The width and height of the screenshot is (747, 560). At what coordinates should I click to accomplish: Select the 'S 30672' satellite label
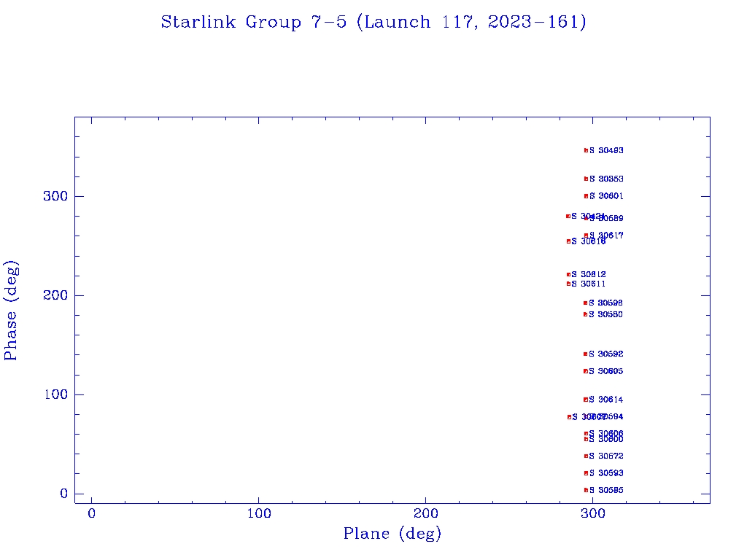(606, 456)
